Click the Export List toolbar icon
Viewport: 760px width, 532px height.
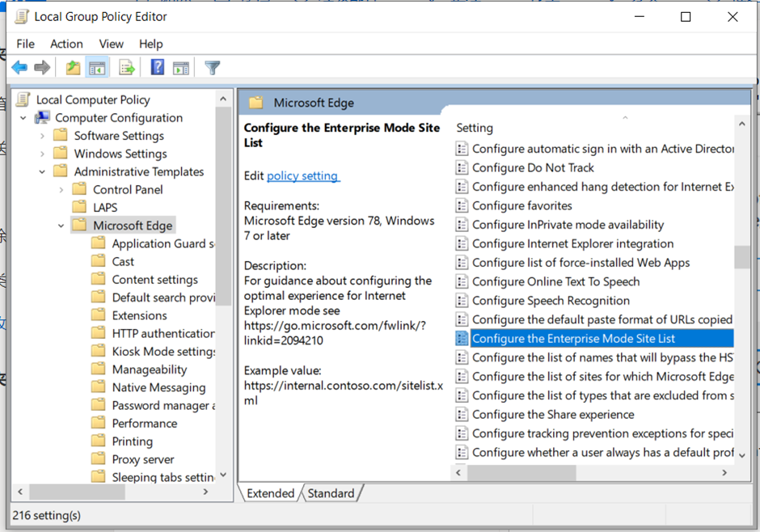[126, 67]
